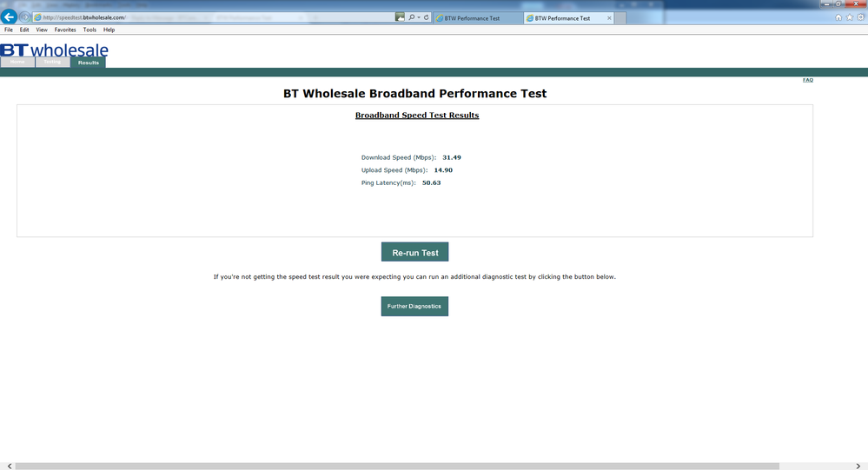This screenshot has width=868, height=470.
Task: Open the View menu
Action: 42,30
